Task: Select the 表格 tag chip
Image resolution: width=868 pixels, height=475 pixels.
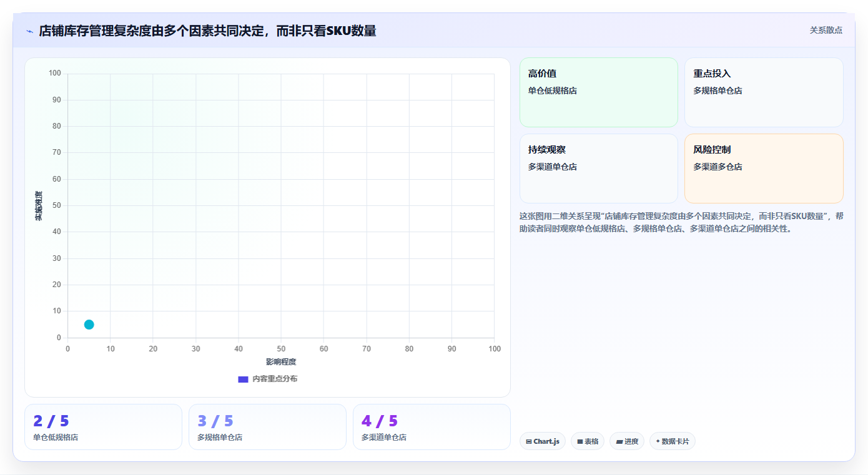Action: click(x=588, y=441)
